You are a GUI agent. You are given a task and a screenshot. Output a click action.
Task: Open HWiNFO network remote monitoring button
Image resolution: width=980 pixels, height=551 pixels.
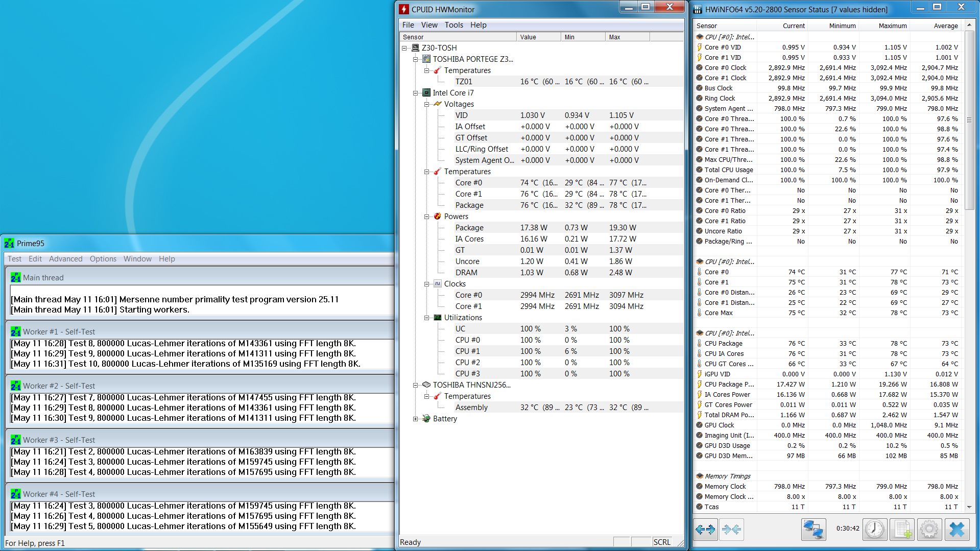coord(814,530)
